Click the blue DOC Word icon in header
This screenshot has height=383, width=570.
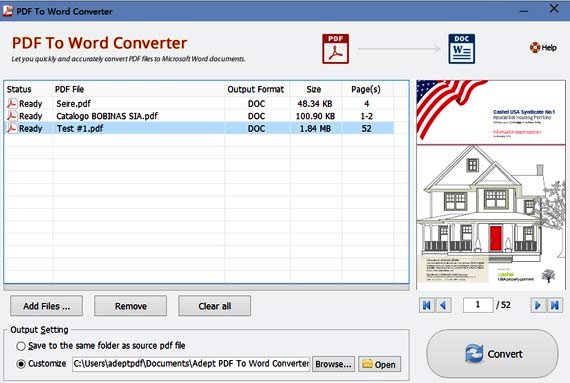coord(462,49)
